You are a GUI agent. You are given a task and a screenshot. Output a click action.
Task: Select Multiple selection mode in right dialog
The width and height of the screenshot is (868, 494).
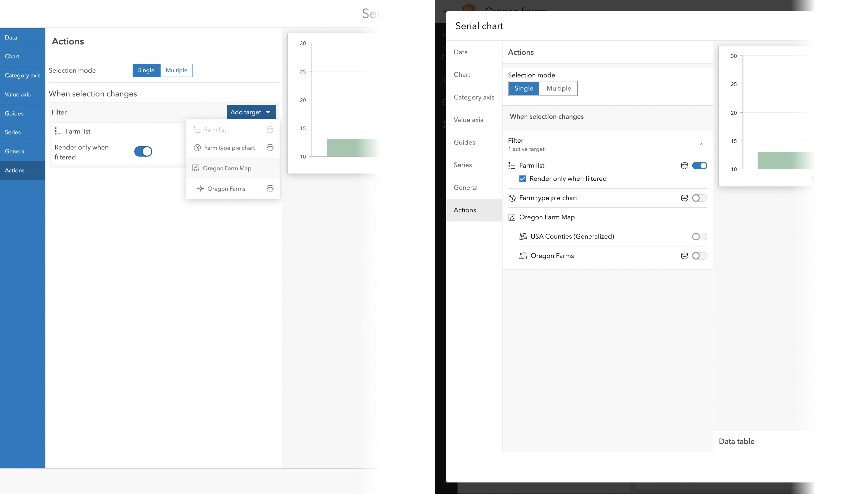click(558, 89)
